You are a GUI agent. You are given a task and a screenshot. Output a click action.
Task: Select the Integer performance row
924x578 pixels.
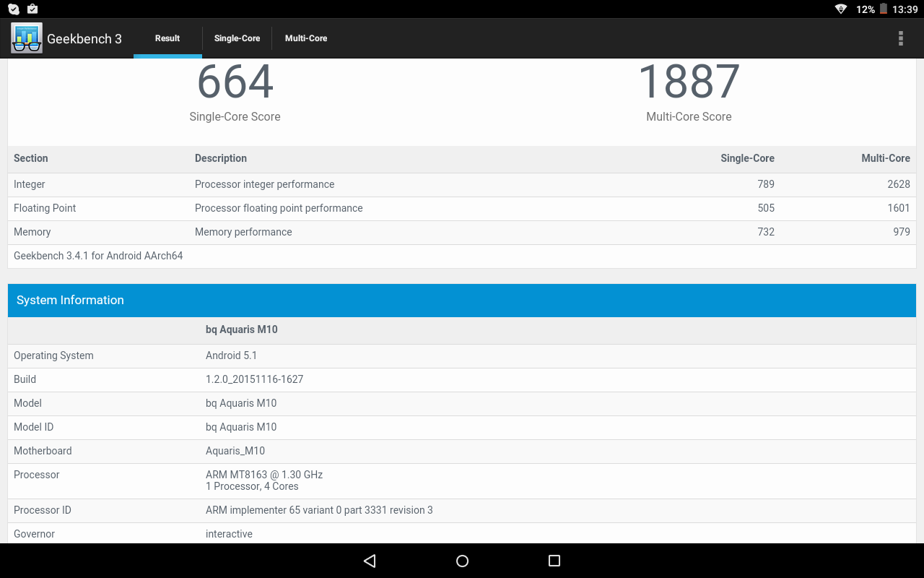[x=462, y=184]
